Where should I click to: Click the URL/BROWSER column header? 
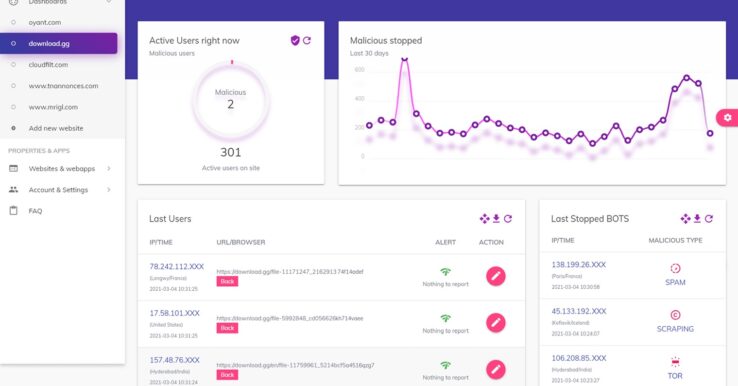click(241, 242)
